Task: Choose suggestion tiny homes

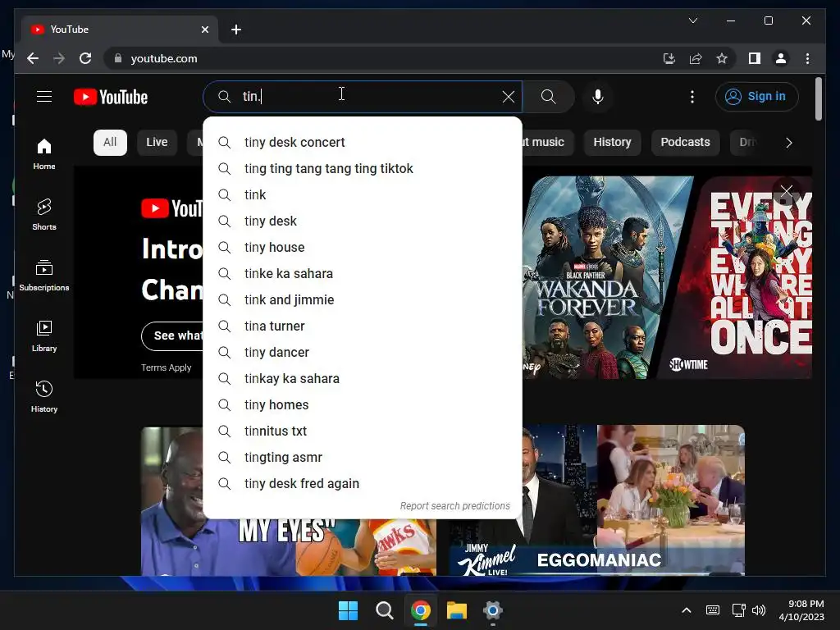Action: click(363, 404)
